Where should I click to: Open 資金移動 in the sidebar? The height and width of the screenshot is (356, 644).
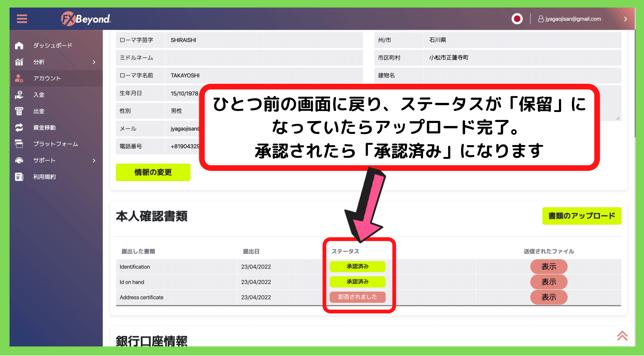pyautogui.click(x=44, y=127)
